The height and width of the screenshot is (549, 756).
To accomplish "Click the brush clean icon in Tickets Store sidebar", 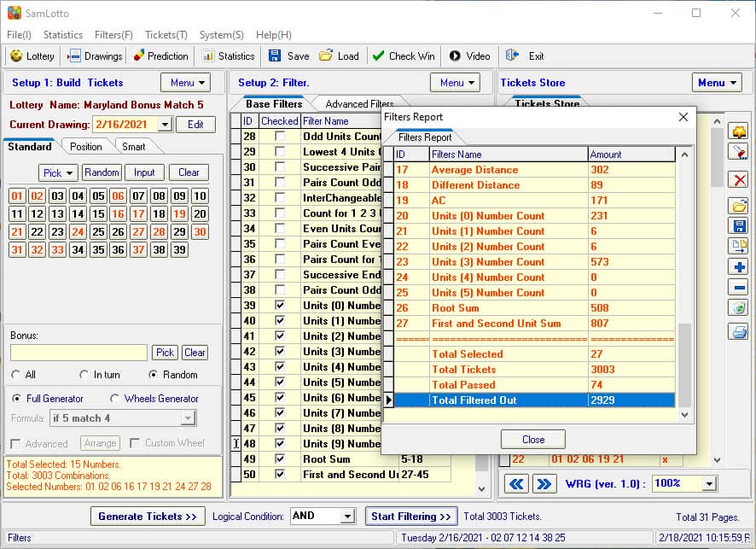I will (x=739, y=153).
